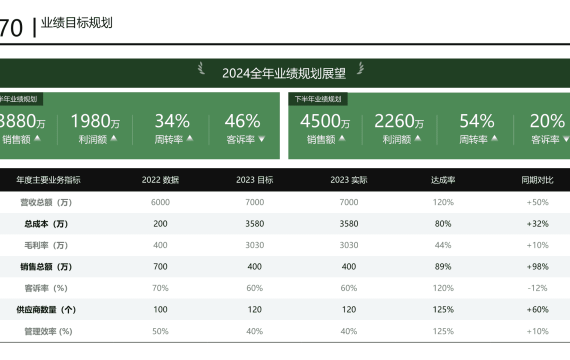Click the 44% cell in 毛利率 row
The height and width of the screenshot is (360, 570).
click(443, 245)
